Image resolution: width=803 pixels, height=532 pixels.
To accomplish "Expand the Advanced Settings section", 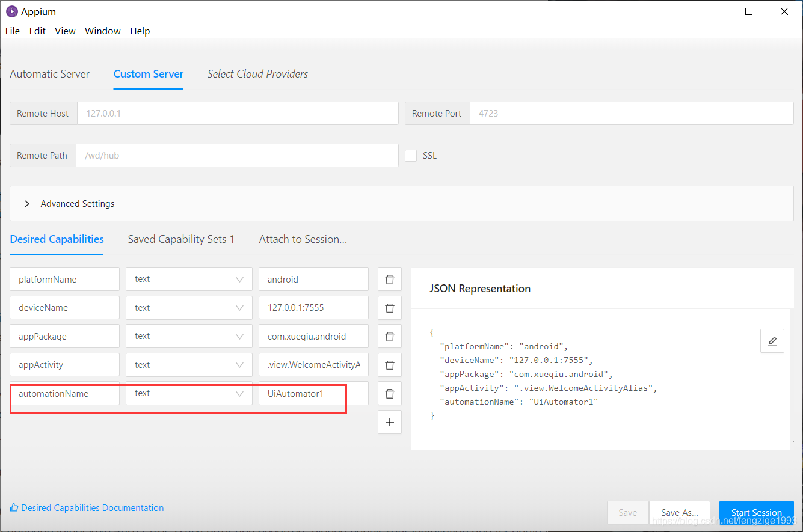I will pos(402,204).
